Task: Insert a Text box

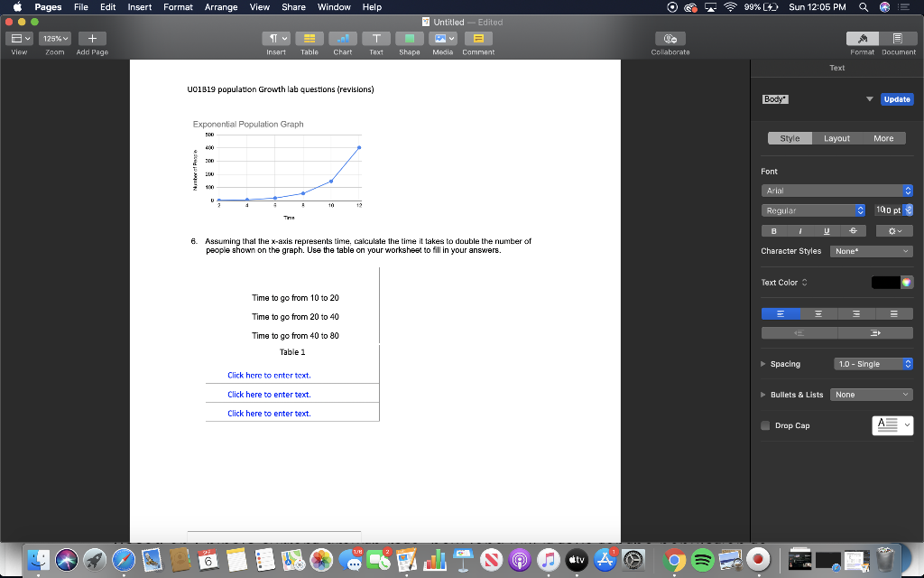Action: [x=375, y=38]
